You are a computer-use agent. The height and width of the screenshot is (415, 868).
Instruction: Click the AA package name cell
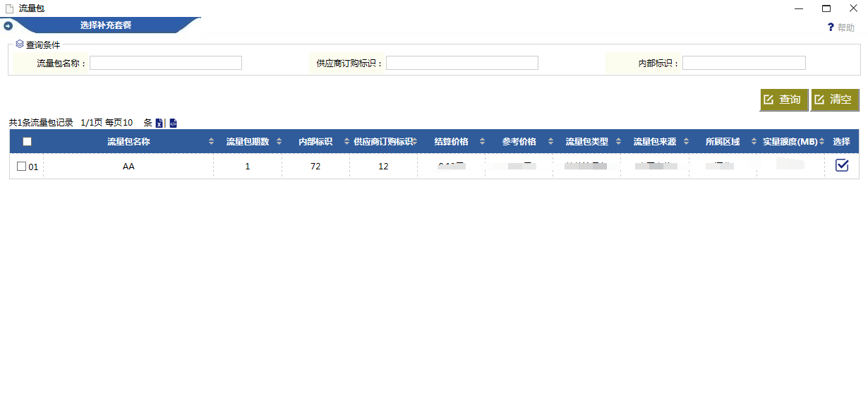click(128, 167)
